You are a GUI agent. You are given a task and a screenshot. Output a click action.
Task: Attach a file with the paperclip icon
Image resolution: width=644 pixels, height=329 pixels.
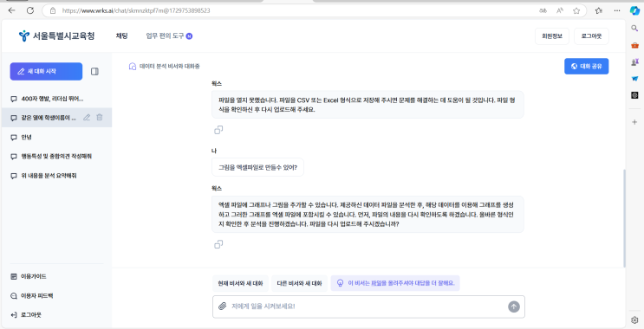[222, 306]
